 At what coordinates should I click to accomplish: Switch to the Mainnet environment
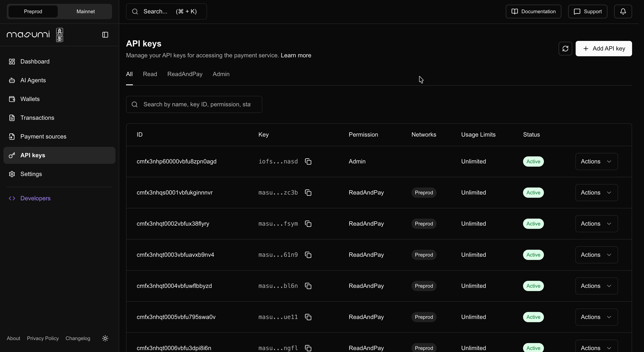coord(85,11)
